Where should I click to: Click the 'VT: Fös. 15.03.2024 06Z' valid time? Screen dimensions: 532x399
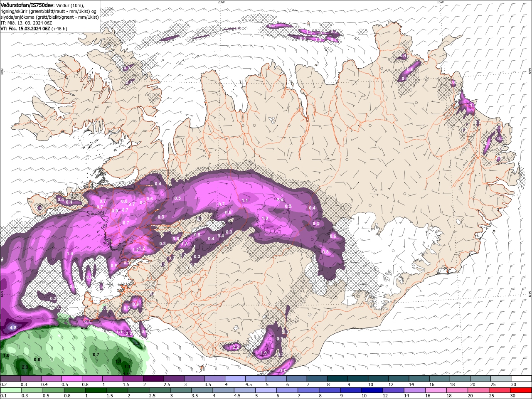(25, 29)
